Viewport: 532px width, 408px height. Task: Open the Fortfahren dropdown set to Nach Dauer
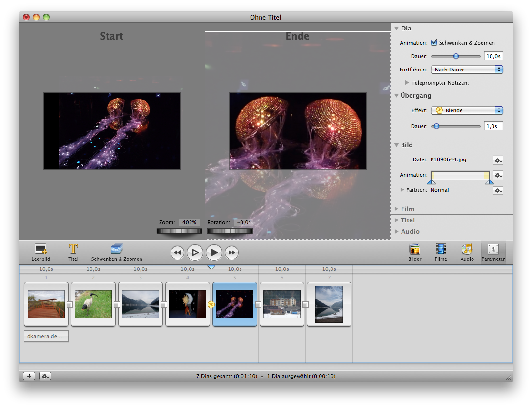[467, 69]
